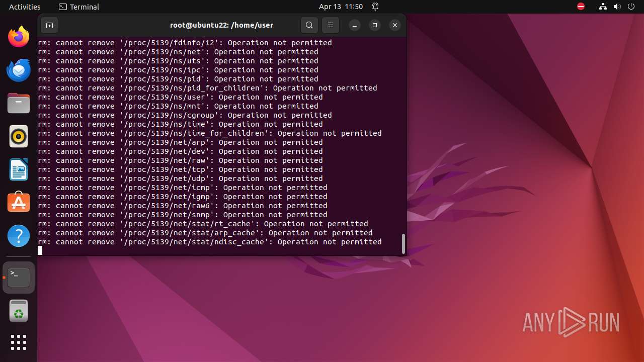Screen dimensions: 644x362
Task: Open the clock and calendar panel
Action: (341, 7)
